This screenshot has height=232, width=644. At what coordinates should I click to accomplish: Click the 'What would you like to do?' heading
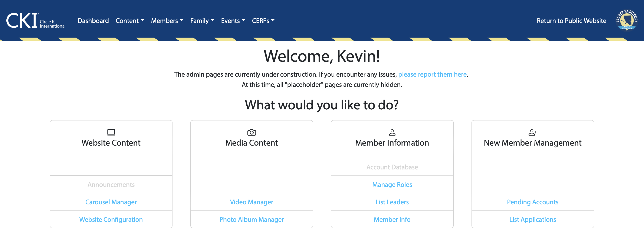(322, 105)
